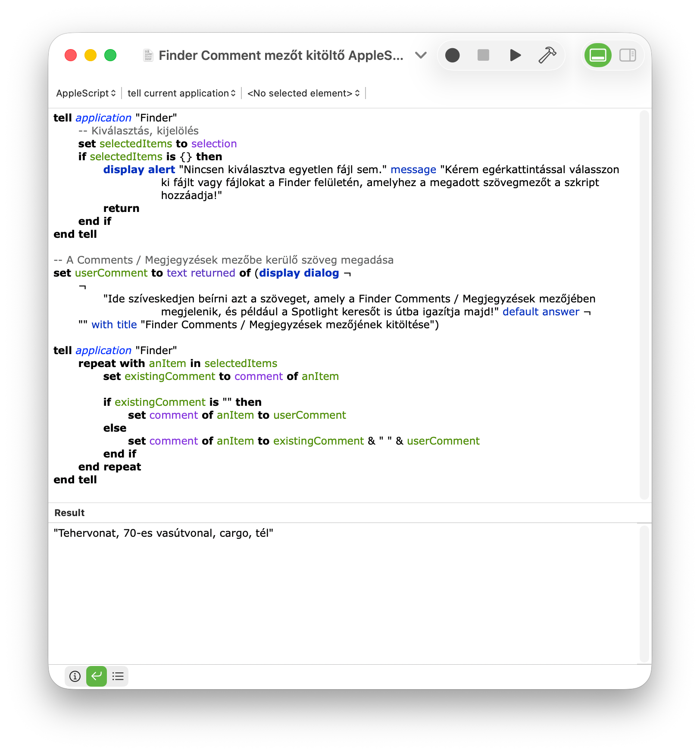The image size is (700, 753).
Task: Click the window title 'Finder Comment mezőt kitöltő'
Action: point(281,56)
